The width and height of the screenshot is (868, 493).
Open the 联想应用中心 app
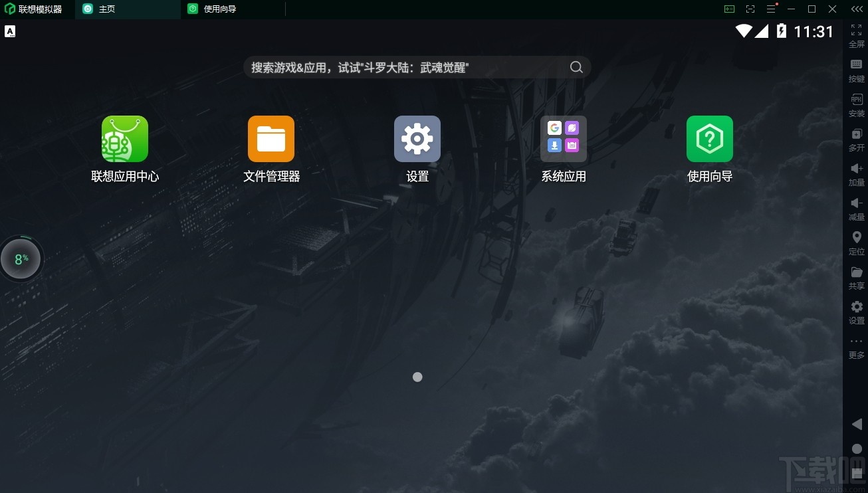pyautogui.click(x=124, y=139)
